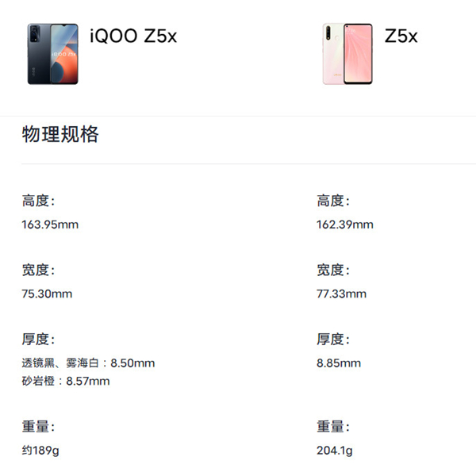Click the 砂岩橙 8.57mm thickness line
Viewport: 476px width, 476px height.
coord(66,381)
